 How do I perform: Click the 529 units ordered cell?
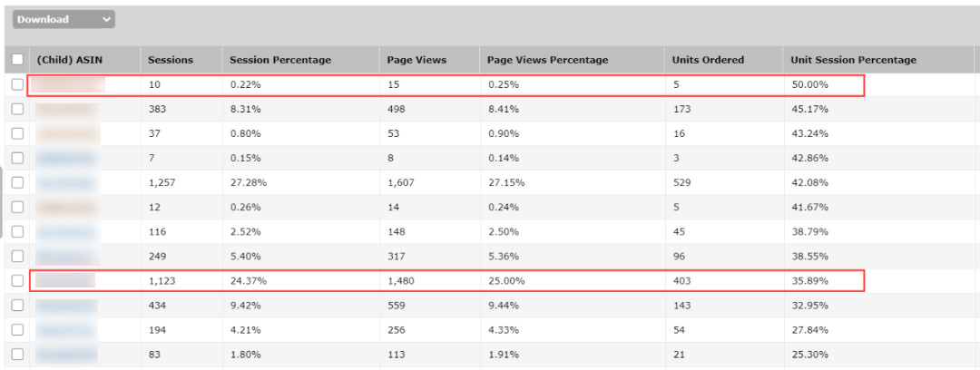681,182
